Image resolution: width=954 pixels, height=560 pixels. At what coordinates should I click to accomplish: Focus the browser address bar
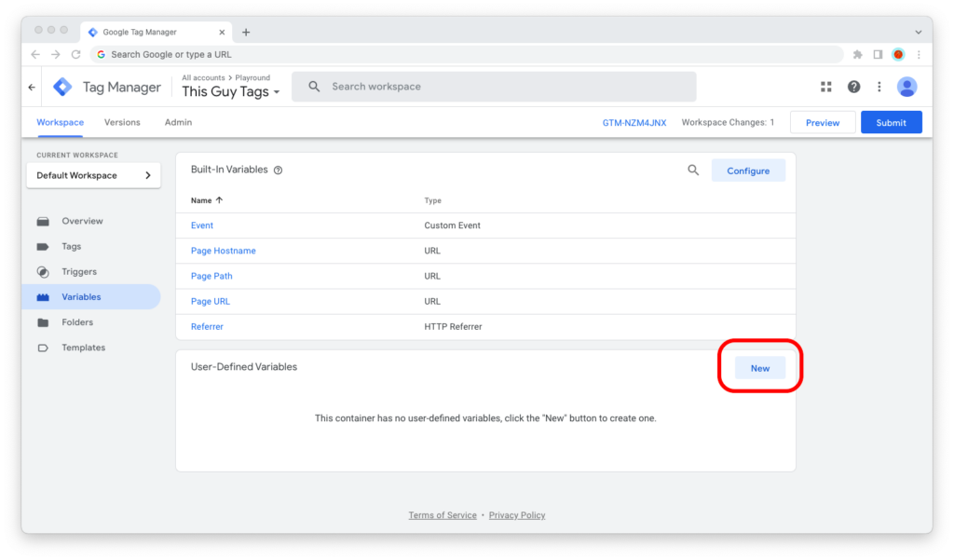467,55
